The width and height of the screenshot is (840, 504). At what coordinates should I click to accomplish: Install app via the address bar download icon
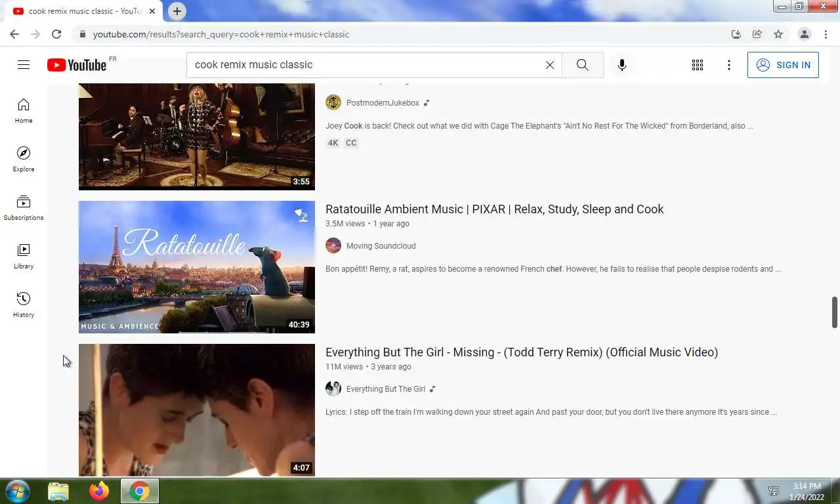point(736,34)
